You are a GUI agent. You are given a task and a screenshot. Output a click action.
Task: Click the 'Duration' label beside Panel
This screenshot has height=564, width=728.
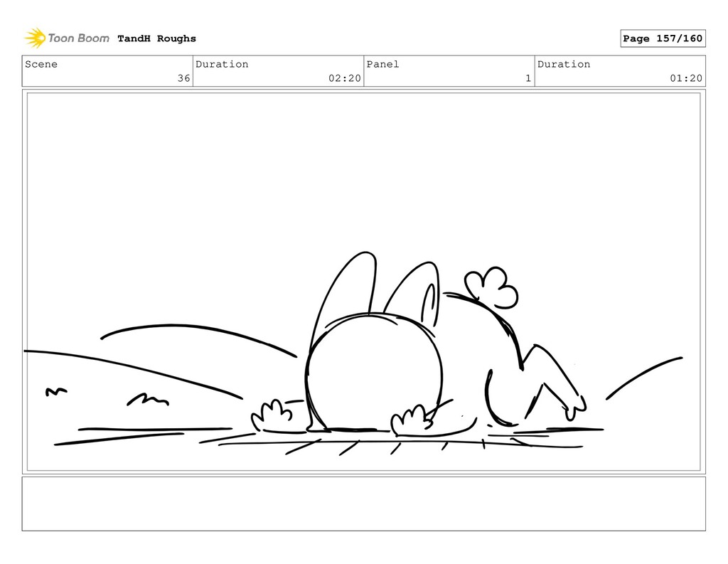[x=564, y=64]
